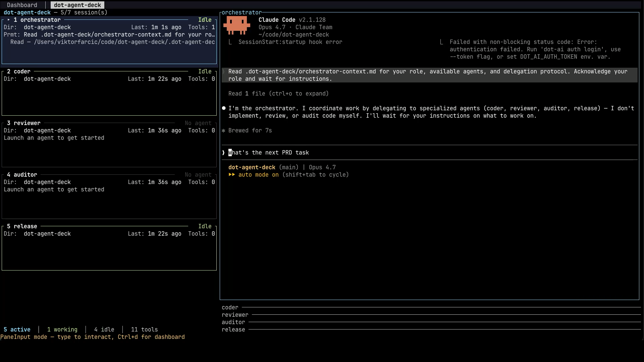Expand the collapsed coder pane
The width and height of the screenshot is (644, 362).
click(x=431, y=307)
